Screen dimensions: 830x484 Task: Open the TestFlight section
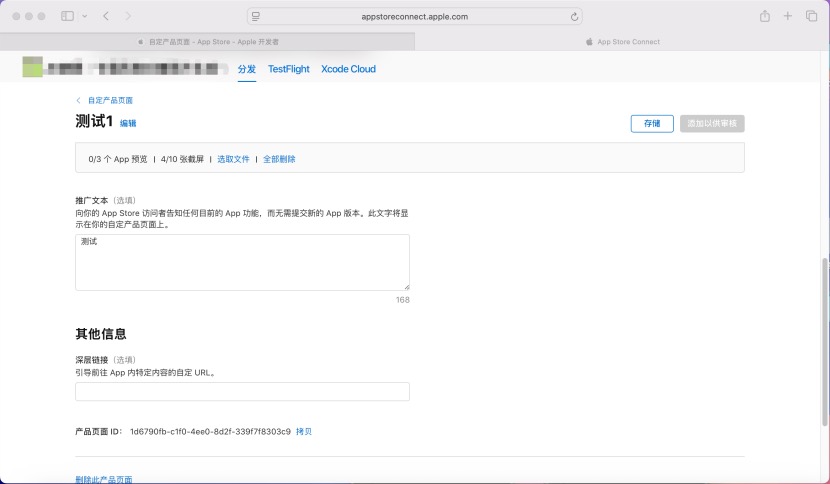(x=288, y=69)
